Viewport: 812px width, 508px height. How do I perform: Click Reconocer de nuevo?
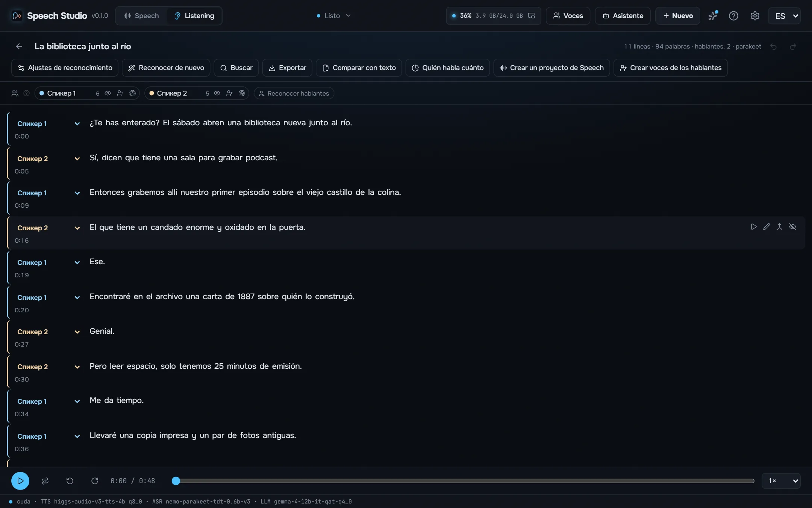(166, 68)
